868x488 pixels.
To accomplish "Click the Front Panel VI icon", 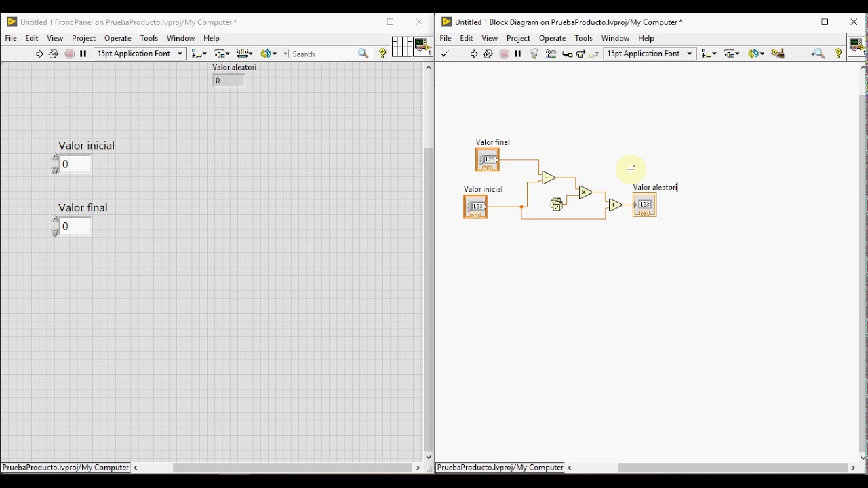I will (x=423, y=46).
